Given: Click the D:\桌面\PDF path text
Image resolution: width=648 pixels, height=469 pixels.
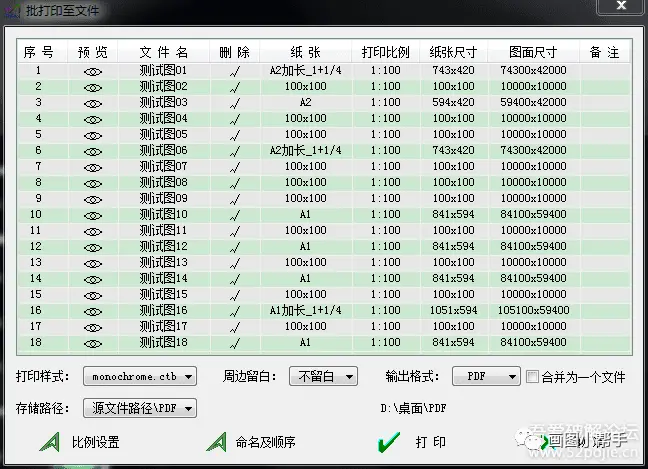Looking at the screenshot, I should click(x=413, y=408).
